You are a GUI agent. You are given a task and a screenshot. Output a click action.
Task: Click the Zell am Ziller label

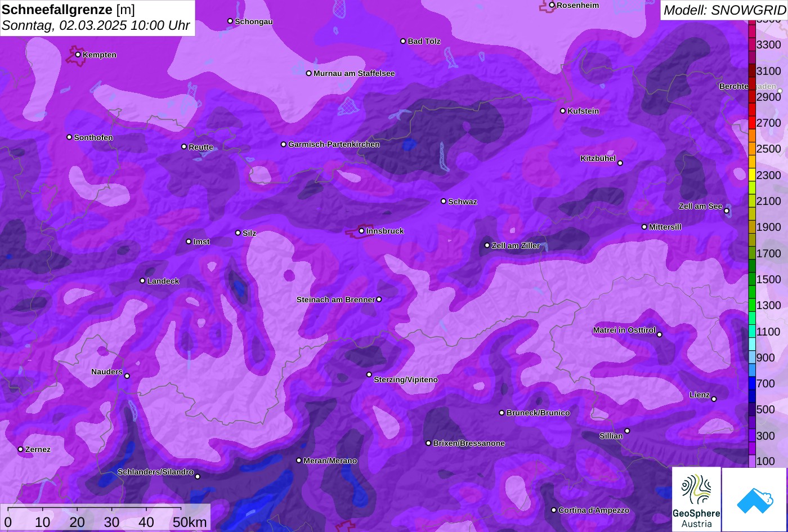[516, 246]
